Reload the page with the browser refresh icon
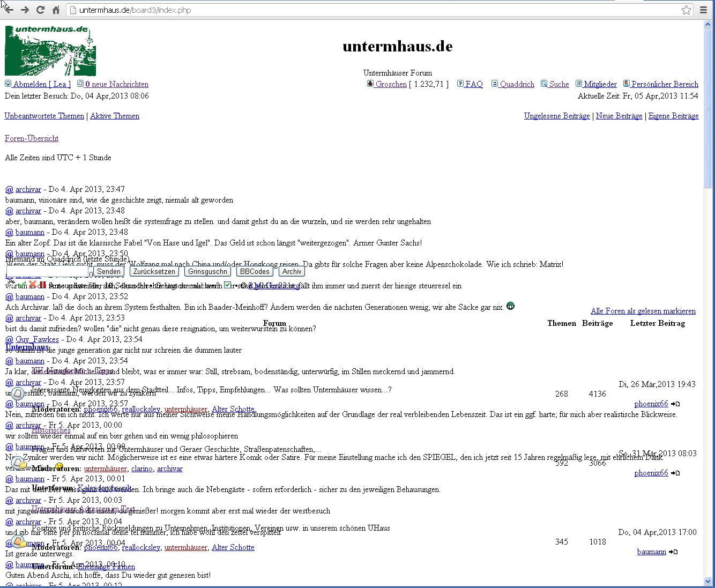Screen dimensions: 715x588 (40, 10)
